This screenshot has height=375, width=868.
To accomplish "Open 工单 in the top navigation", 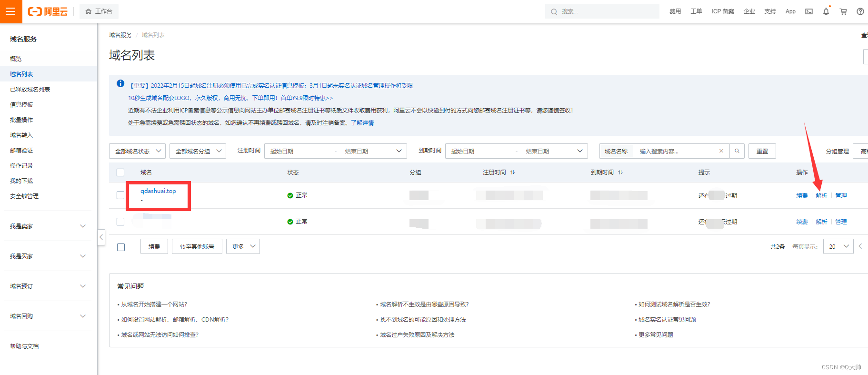I will click(x=696, y=11).
